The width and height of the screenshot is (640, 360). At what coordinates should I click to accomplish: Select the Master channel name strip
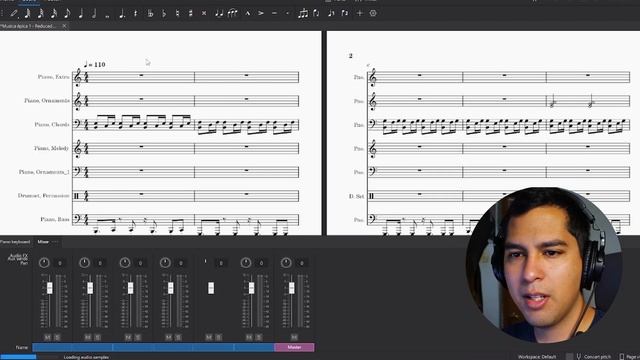(294, 347)
